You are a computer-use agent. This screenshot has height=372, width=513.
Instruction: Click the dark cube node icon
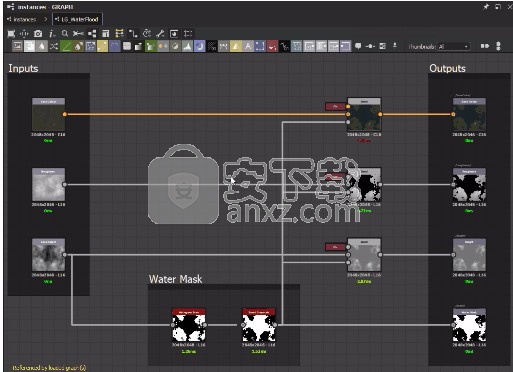click(127, 46)
